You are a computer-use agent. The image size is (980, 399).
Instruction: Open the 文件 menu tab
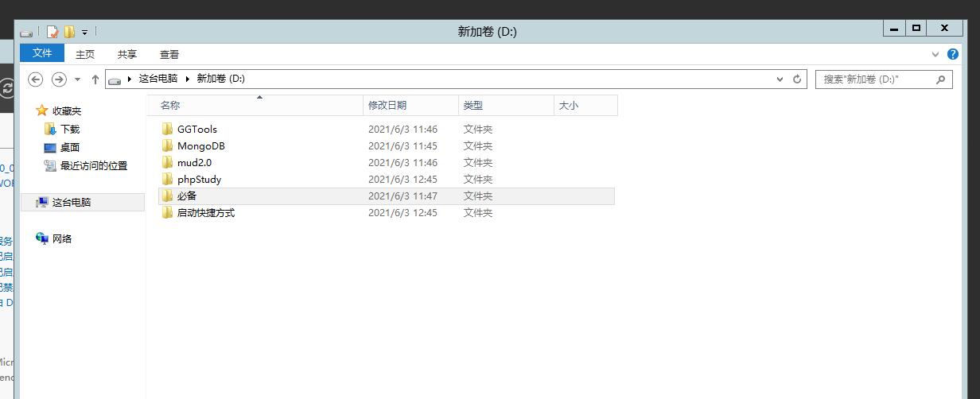click(x=42, y=53)
